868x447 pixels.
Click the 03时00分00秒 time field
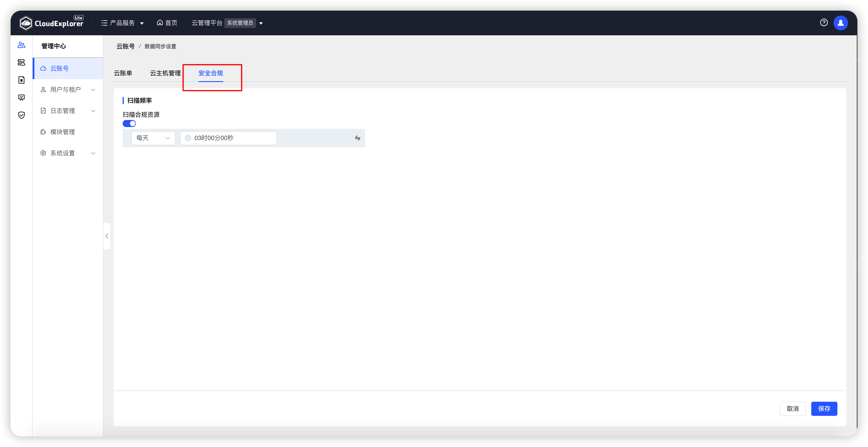(x=228, y=138)
